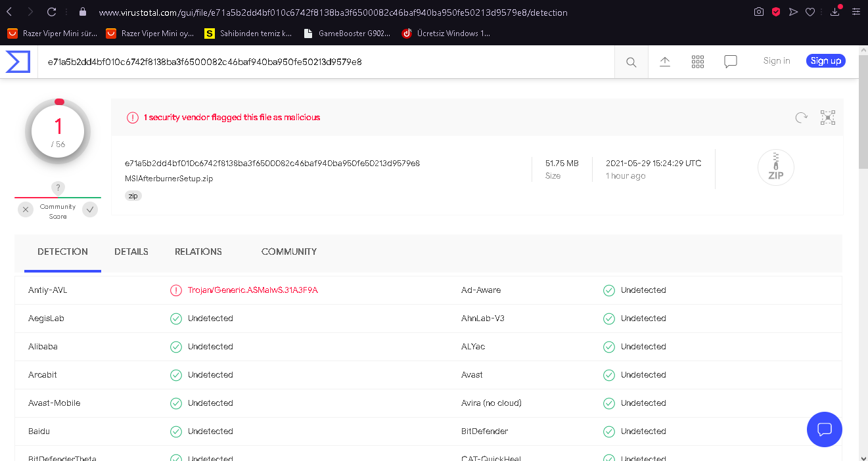Click the 1/56 detection score circle
This screenshot has height=461, width=868.
(x=58, y=131)
